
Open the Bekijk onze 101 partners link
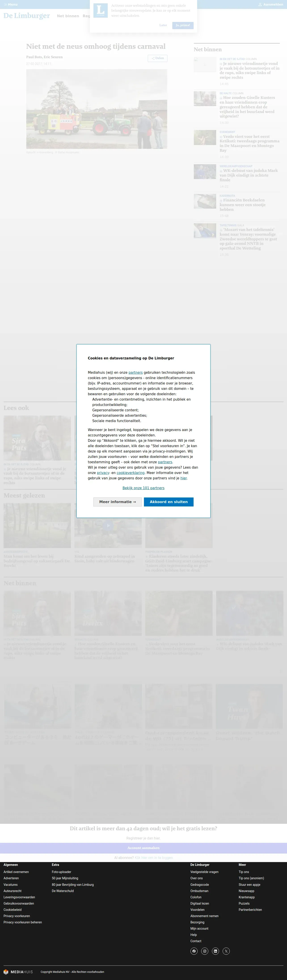(x=143, y=488)
